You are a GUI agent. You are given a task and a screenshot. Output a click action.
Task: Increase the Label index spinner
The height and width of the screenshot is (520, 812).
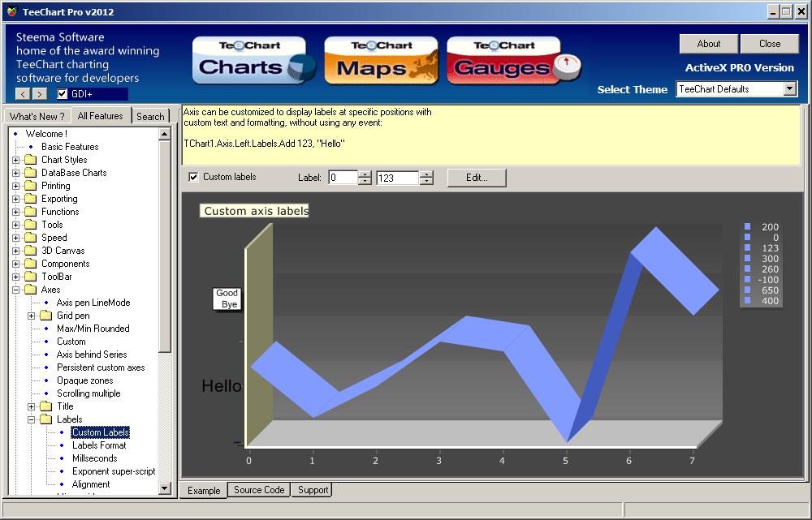click(x=365, y=174)
